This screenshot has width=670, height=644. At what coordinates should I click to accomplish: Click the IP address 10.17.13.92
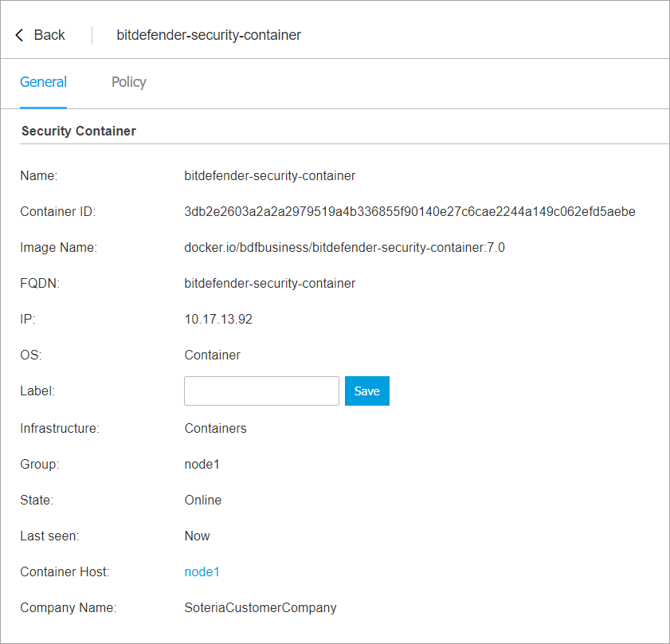(x=218, y=320)
